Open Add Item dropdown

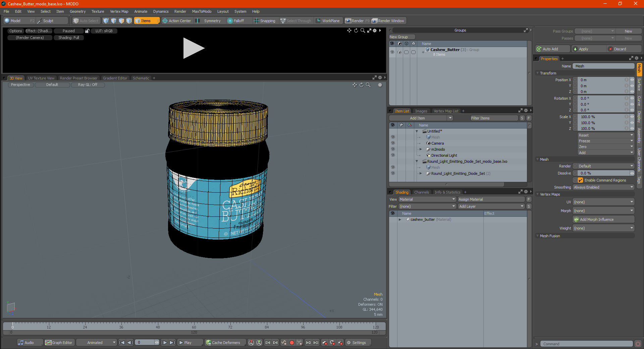coord(421,118)
